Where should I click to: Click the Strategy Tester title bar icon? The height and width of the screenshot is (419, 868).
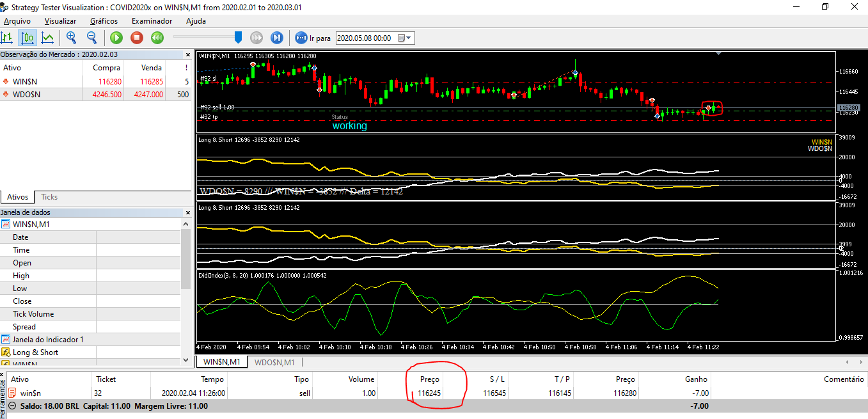(x=5, y=7)
